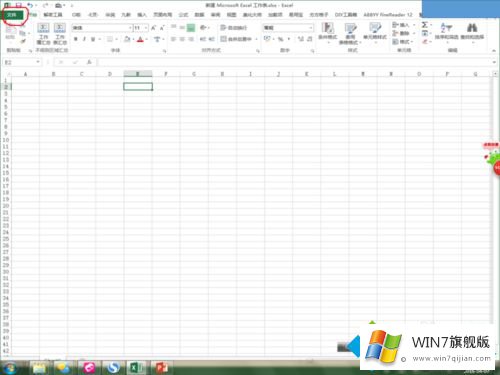Open 套用表格格式 format as table

coord(350,34)
